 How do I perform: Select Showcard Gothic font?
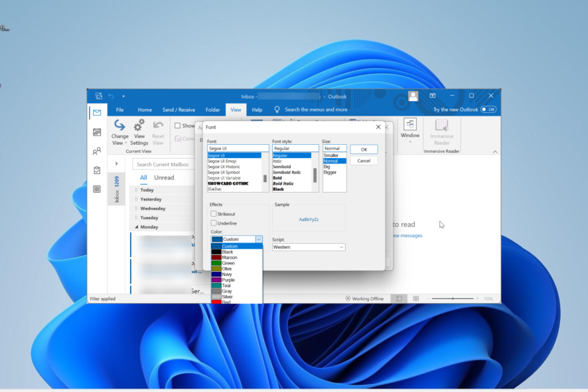[x=234, y=183]
